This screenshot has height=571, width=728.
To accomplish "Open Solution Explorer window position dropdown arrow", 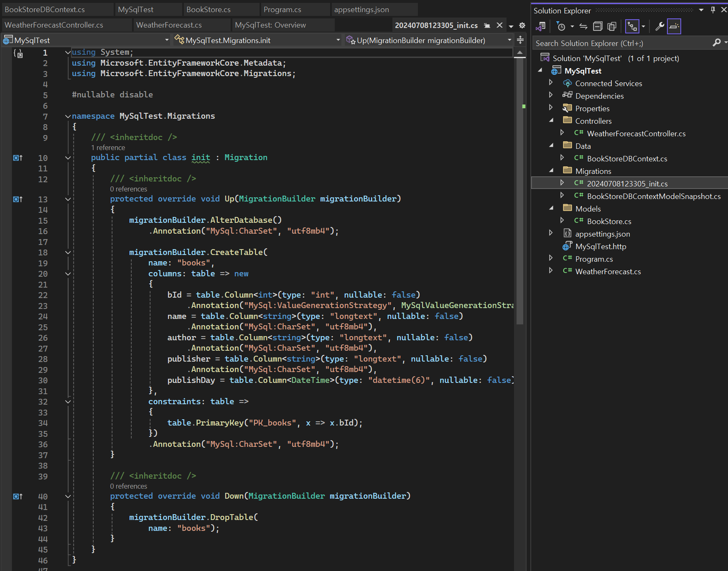I will coord(701,10).
